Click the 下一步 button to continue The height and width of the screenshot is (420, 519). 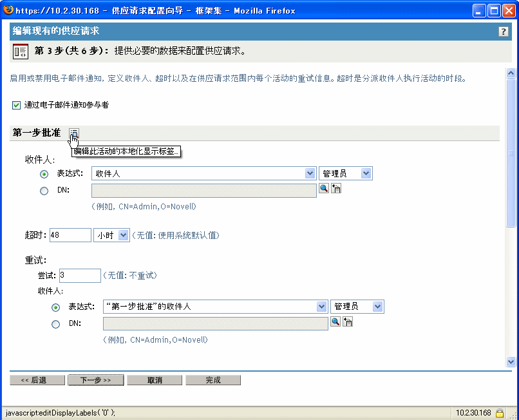point(95,379)
